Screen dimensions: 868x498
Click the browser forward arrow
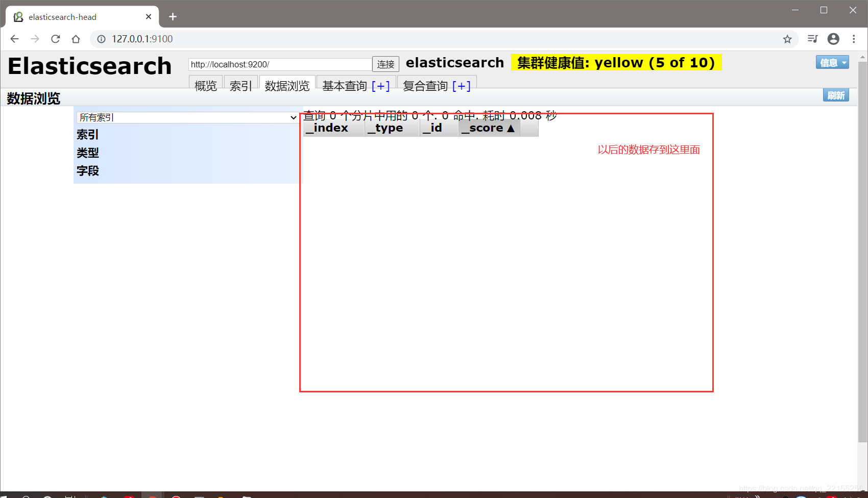35,39
